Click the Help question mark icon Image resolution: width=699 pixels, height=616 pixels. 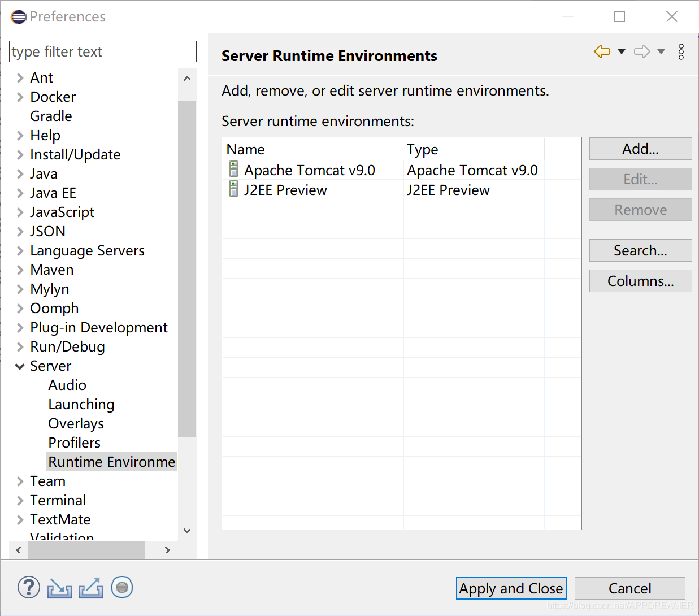pos(28,588)
